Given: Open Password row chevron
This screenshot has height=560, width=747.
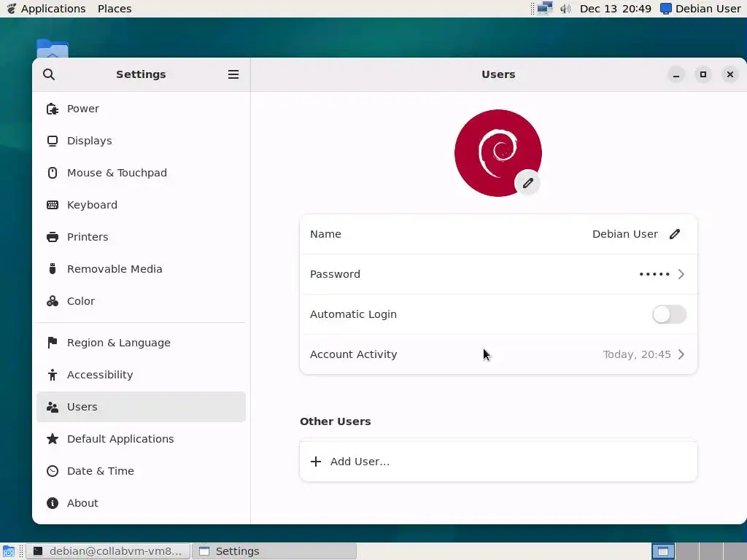Looking at the screenshot, I should tap(681, 274).
